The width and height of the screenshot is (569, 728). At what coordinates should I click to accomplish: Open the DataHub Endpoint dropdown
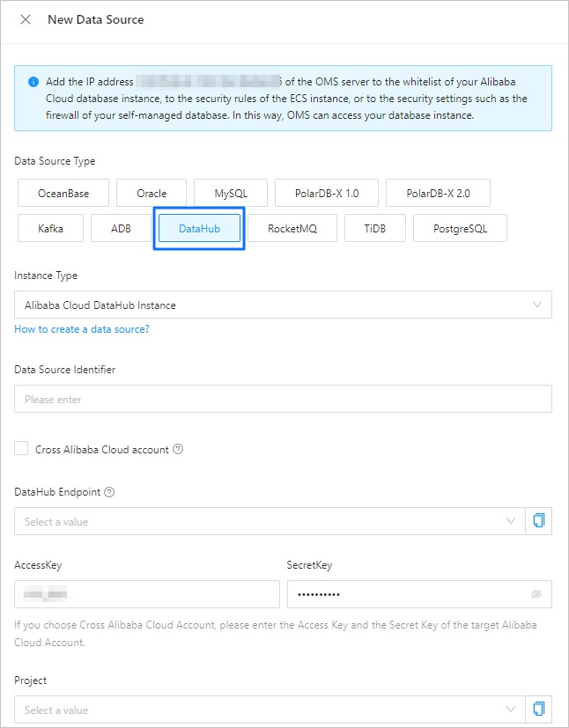point(270,521)
